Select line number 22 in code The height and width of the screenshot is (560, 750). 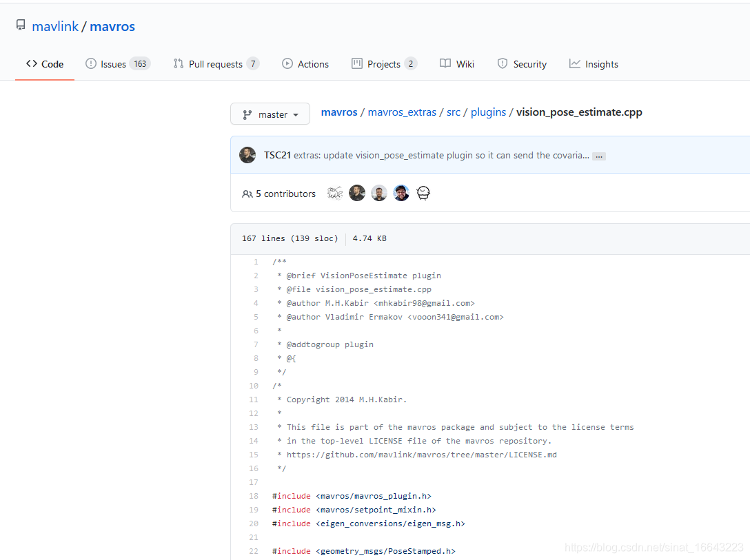click(x=254, y=551)
